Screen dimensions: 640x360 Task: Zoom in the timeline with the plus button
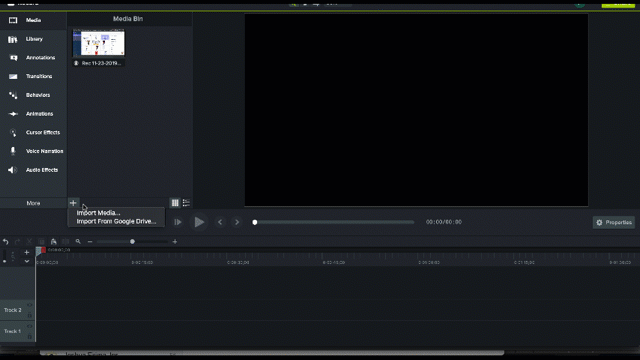click(x=175, y=242)
